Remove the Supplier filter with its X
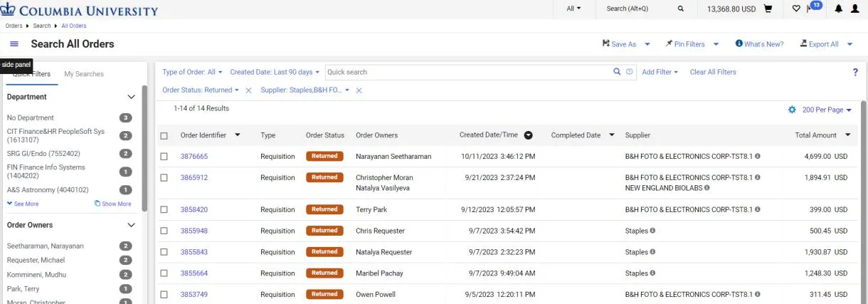 pos(359,90)
